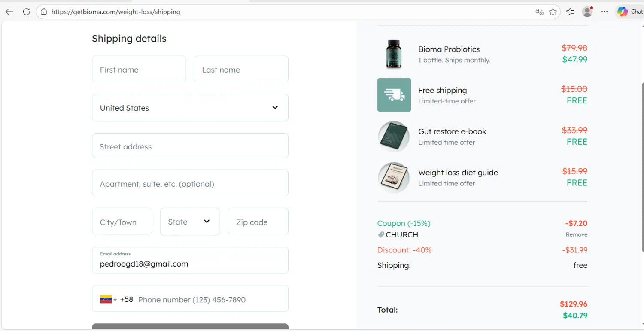Viewport: 644px width, 331px height.
Task: Click the Weight loss diet guide thumbnail
Action: pos(394,178)
